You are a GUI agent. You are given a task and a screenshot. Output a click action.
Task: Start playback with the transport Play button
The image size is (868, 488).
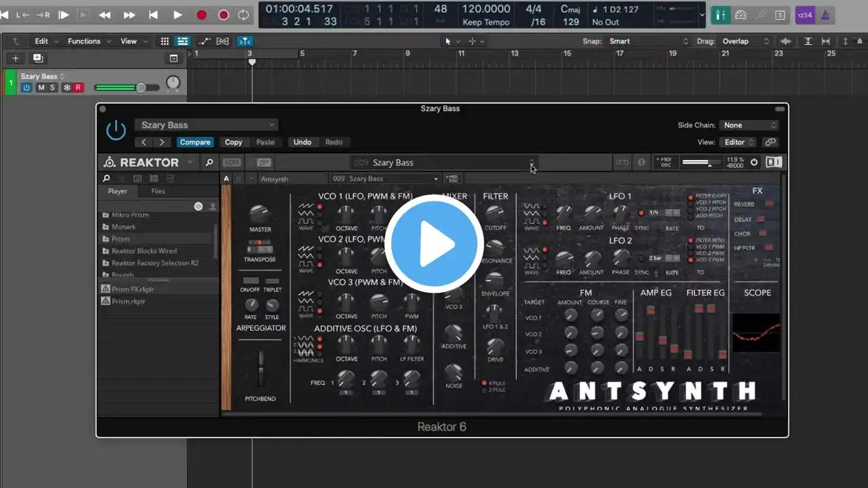coord(177,15)
